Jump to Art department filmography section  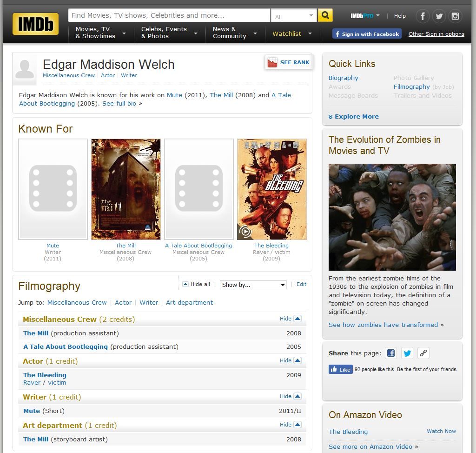point(190,303)
